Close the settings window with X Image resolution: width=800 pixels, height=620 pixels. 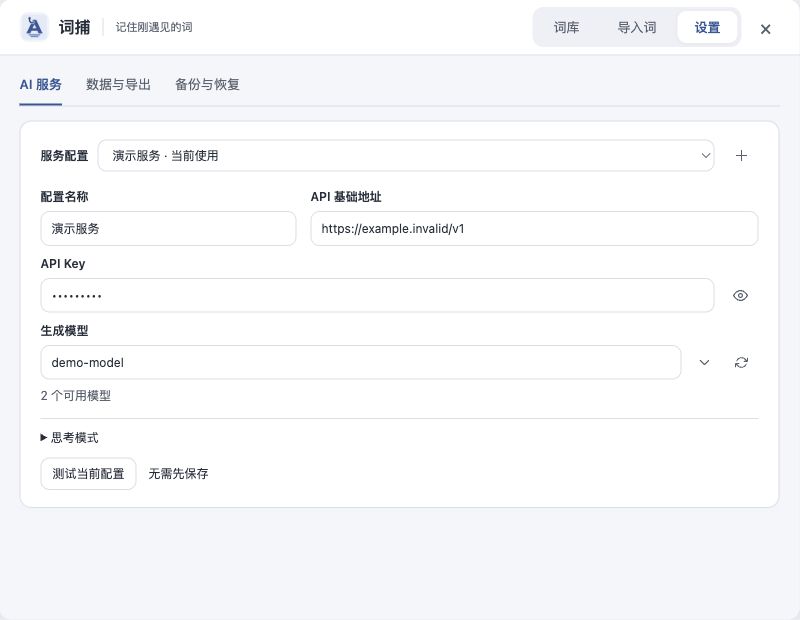coord(765,29)
